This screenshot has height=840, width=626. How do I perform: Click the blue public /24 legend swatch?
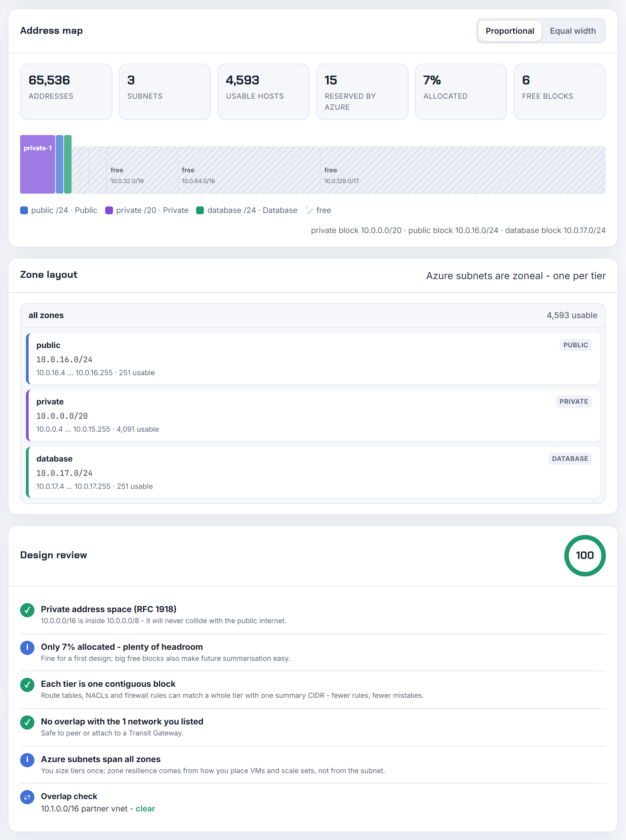(x=24, y=210)
